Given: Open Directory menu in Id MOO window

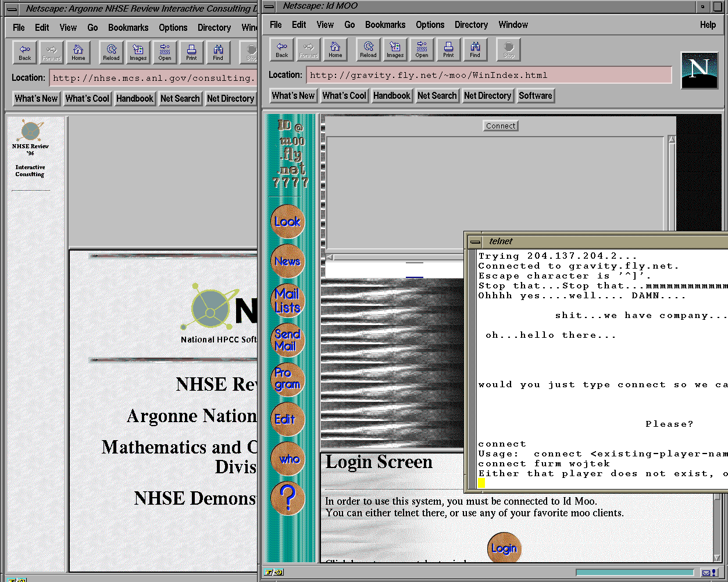Looking at the screenshot, I should (x=472, y=24).
